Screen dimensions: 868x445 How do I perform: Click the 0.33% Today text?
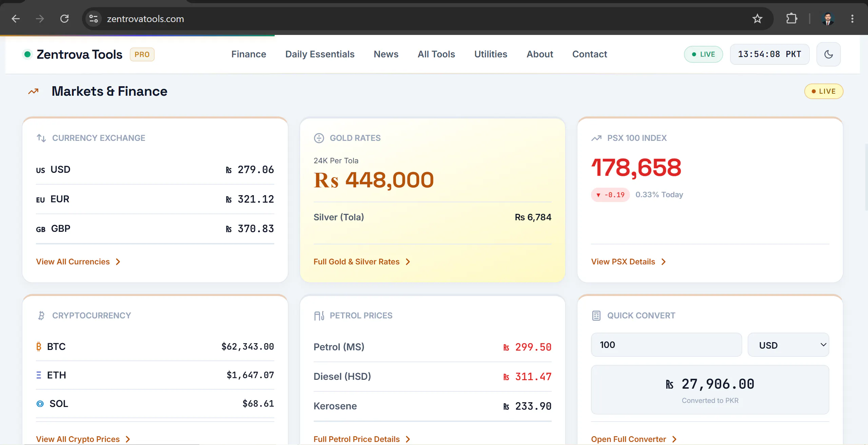[x=659, y=195]
